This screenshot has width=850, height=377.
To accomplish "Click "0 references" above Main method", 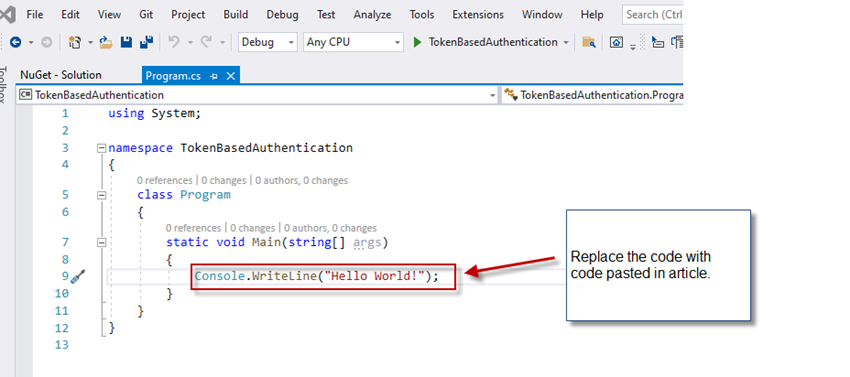I will coord(194,228).
